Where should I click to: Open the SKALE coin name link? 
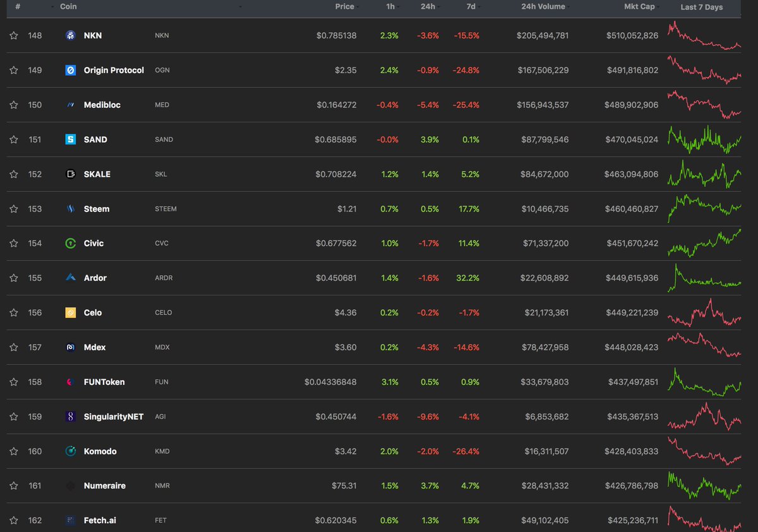pyautogui.click(x=97, y=174)
